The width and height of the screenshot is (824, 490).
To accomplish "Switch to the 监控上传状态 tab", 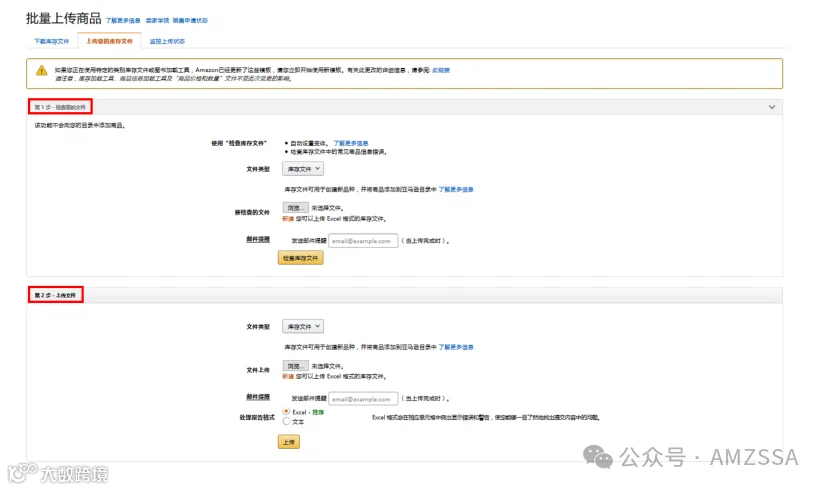I will (x=167, y=41).
